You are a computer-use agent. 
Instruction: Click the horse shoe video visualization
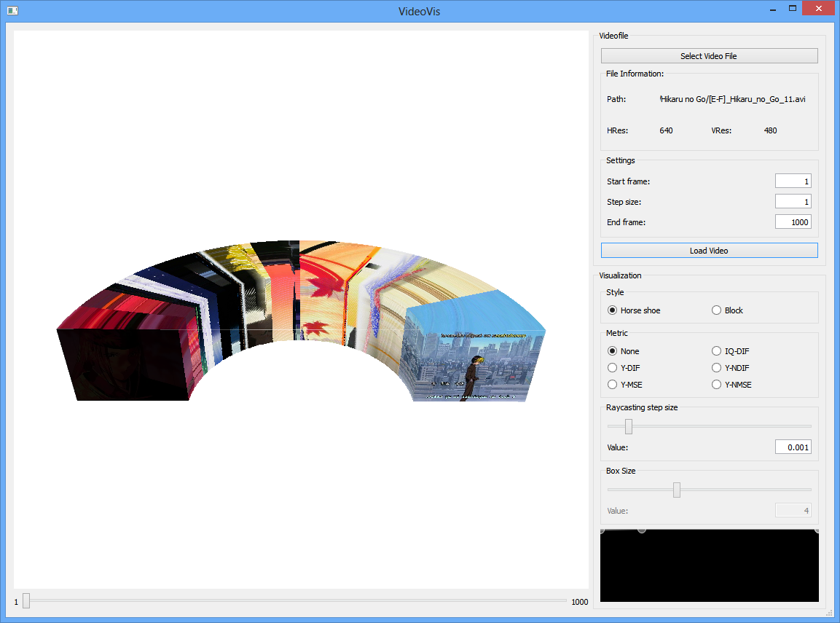point(301,321)
